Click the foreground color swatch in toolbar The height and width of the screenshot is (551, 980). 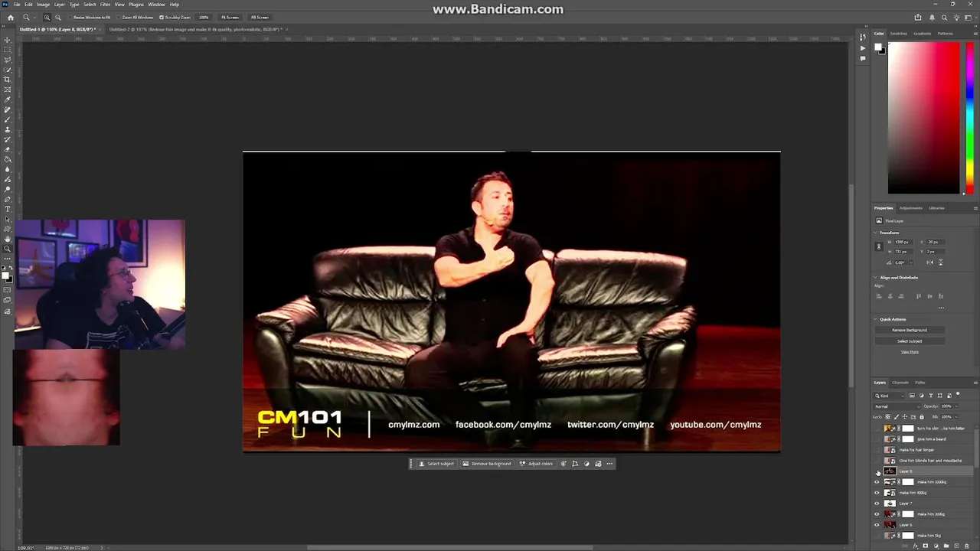[x=5, y=274]
